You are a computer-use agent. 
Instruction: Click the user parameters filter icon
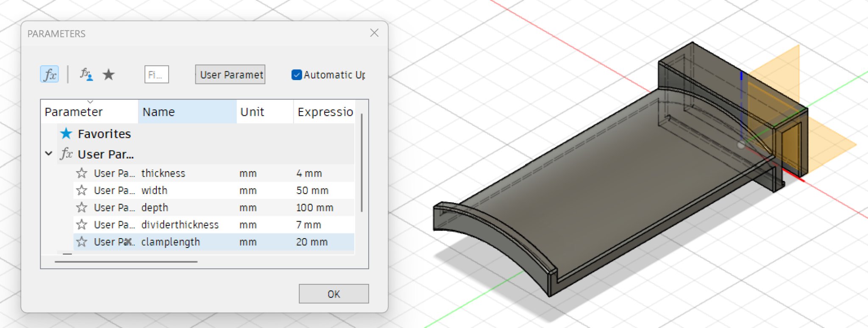(x=86, y=75)
